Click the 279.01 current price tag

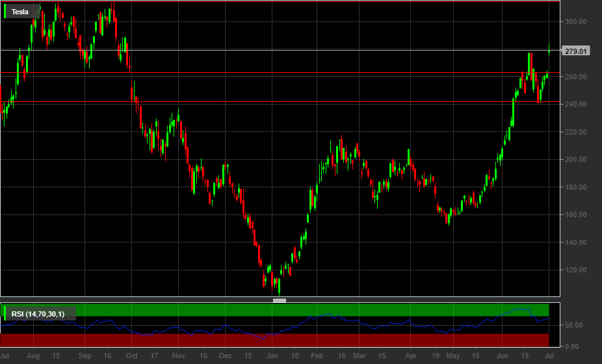pyautogui.click(x=576, y=51)
